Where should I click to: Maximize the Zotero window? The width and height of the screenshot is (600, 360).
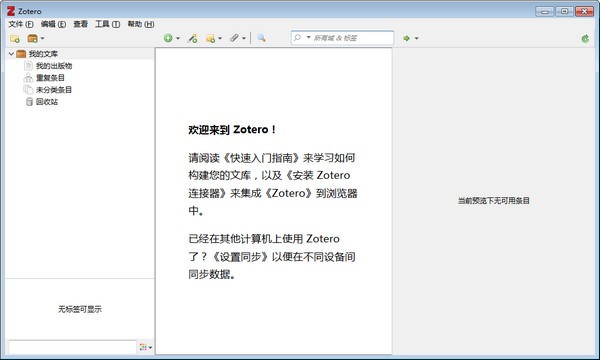point(564,11)
